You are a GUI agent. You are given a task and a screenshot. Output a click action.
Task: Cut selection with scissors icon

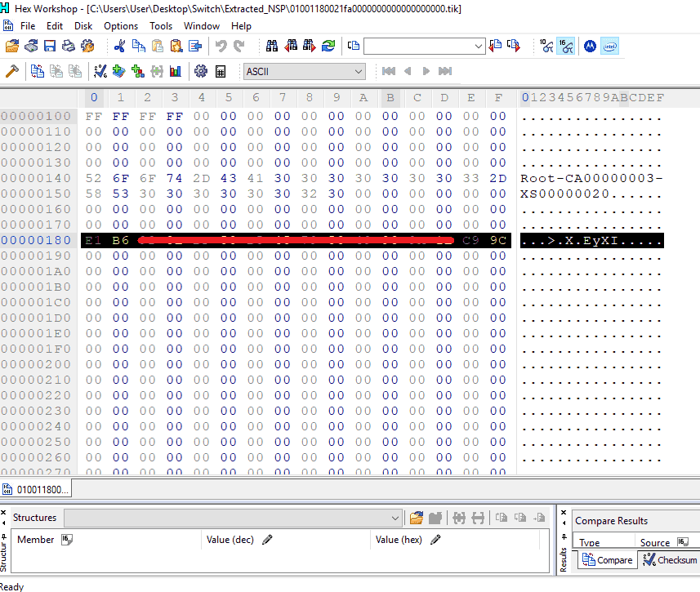pyautogui.click(x=119, y=46)
